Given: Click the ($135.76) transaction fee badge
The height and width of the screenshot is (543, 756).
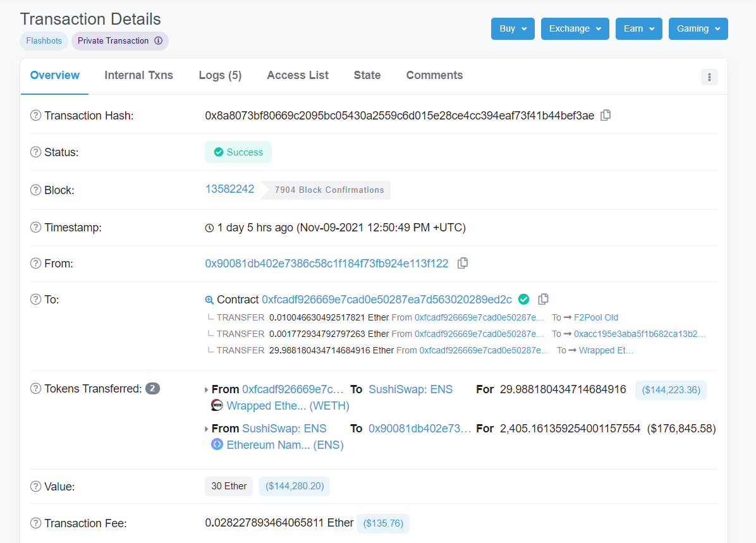Looking at the screenshot, I should point(383,523).
